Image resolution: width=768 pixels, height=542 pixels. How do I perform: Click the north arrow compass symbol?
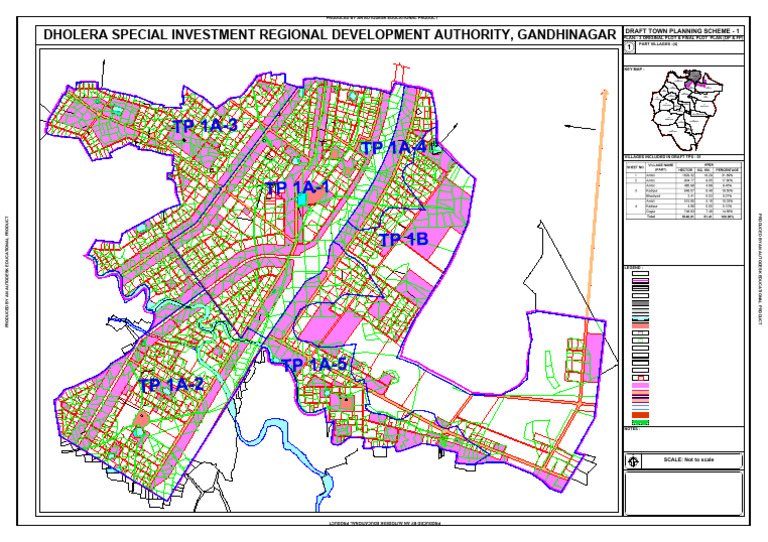(x=634, y=461)
